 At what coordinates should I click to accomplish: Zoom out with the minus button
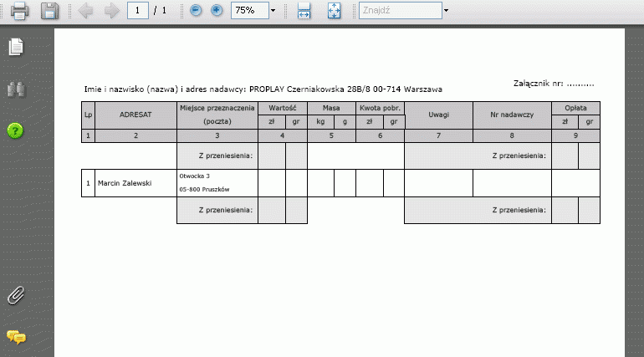pos(196,10)
